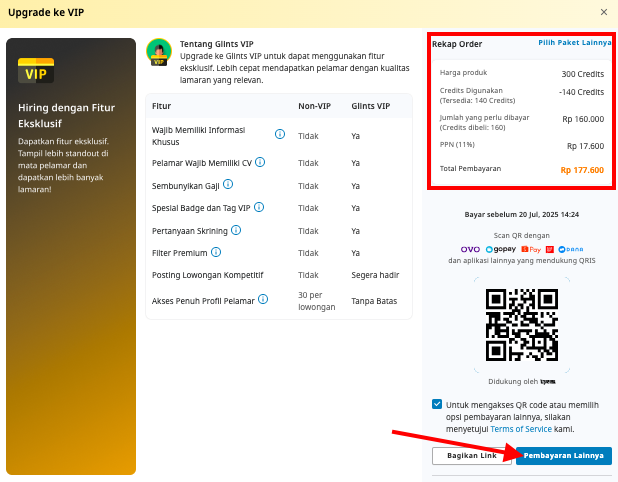Screen dimensions: 618x482
Task: Click info icon beside Spesial Badge dan Tag VIP
Action: (x=259, y=207)
